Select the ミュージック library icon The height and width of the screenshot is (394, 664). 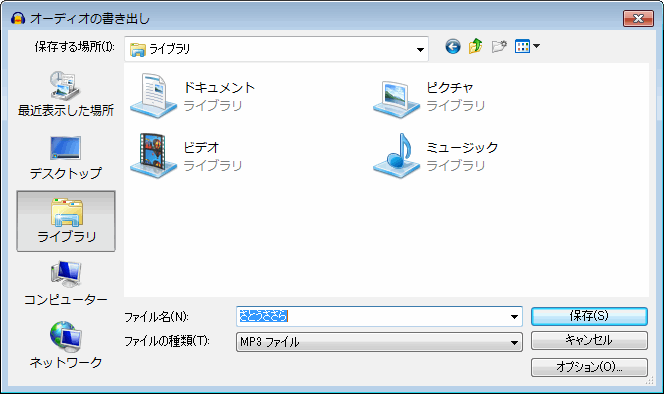[396, 155]
